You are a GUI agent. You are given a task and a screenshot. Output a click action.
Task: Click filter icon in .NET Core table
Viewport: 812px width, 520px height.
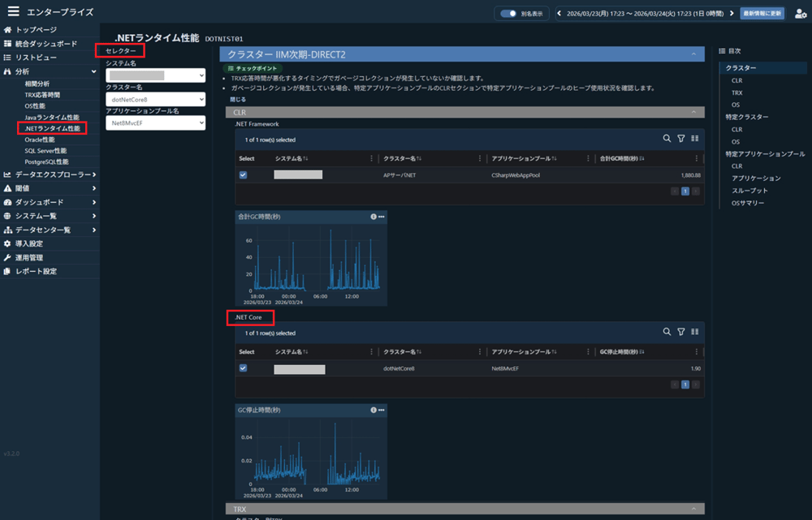[x=680, y=332]
